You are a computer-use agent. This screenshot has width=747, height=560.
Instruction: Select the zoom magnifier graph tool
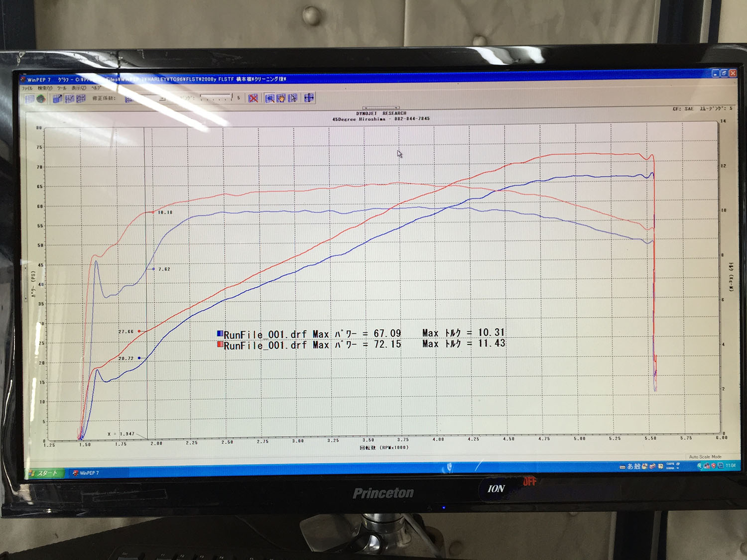tap(269, 98)
